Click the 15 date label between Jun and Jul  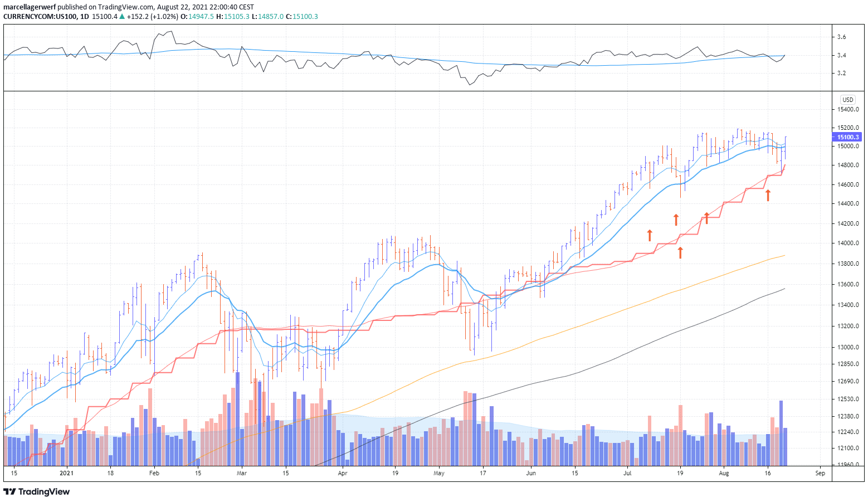[574, 474]
